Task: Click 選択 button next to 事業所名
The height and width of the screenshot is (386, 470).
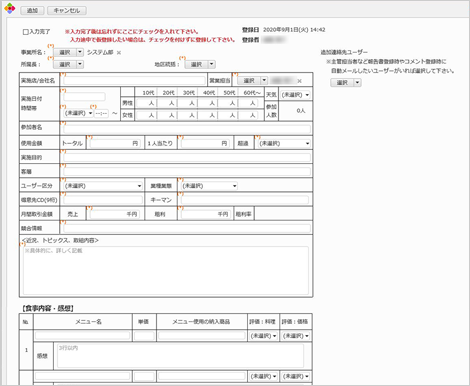Action: (65, 52)
